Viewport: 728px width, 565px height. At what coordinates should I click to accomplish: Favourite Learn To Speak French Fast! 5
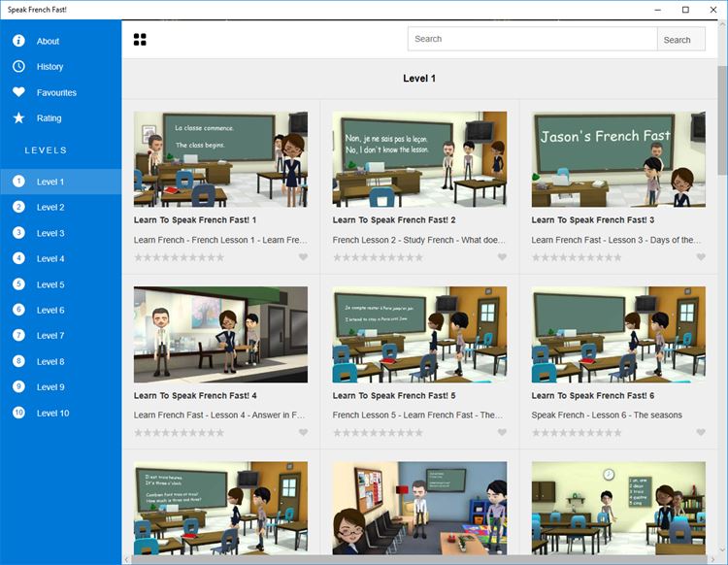(x=502, y=432)
